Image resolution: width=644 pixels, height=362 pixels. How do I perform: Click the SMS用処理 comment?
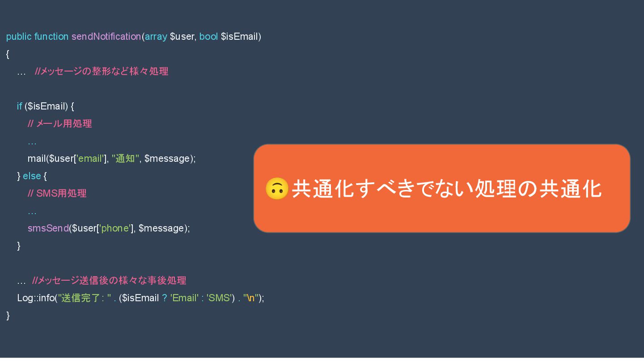pyautogui.click(x=57, y=194)
